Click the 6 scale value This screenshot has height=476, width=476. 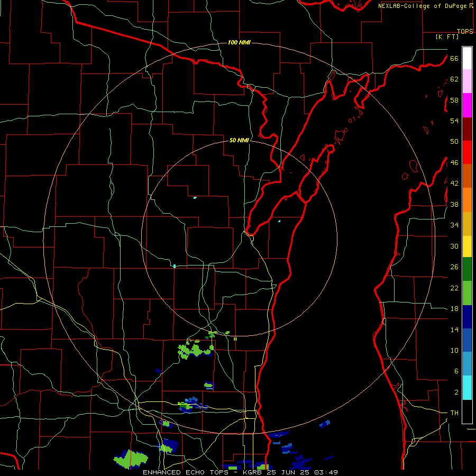coord(456,371)
